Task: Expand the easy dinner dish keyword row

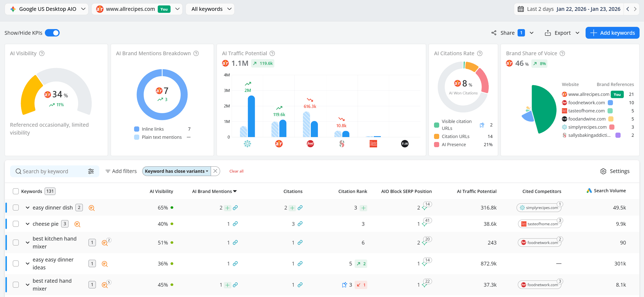Action: coord(28,208)
